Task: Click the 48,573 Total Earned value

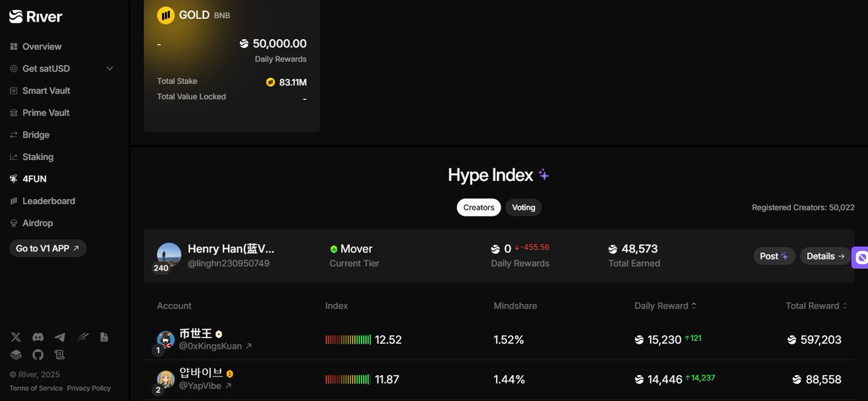Action: point(639,249)
